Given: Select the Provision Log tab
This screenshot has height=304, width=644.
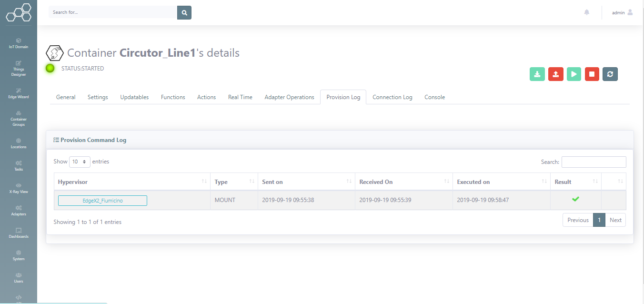Looking at the screenshot, I should (343, 97).
